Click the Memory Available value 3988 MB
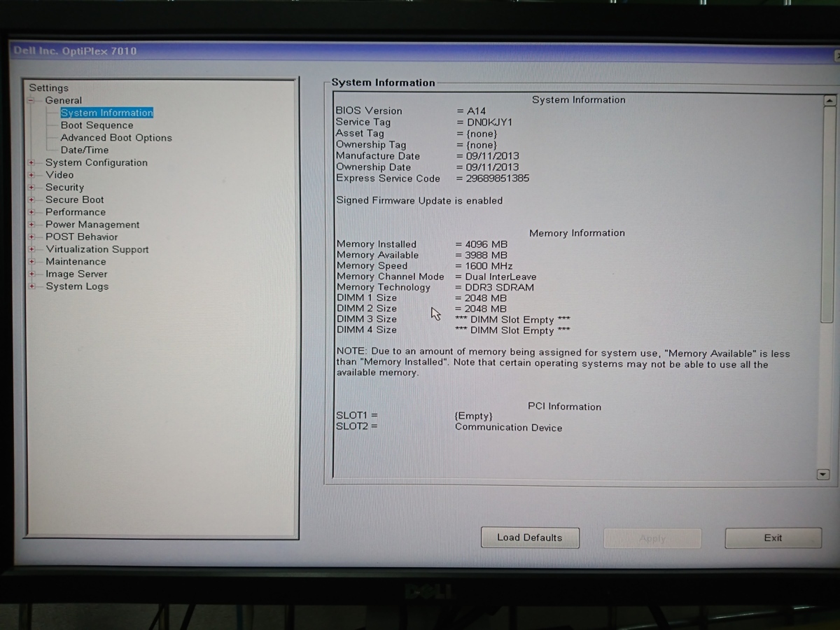Screen dimensions: 840x630 click(x=486, y=255)
